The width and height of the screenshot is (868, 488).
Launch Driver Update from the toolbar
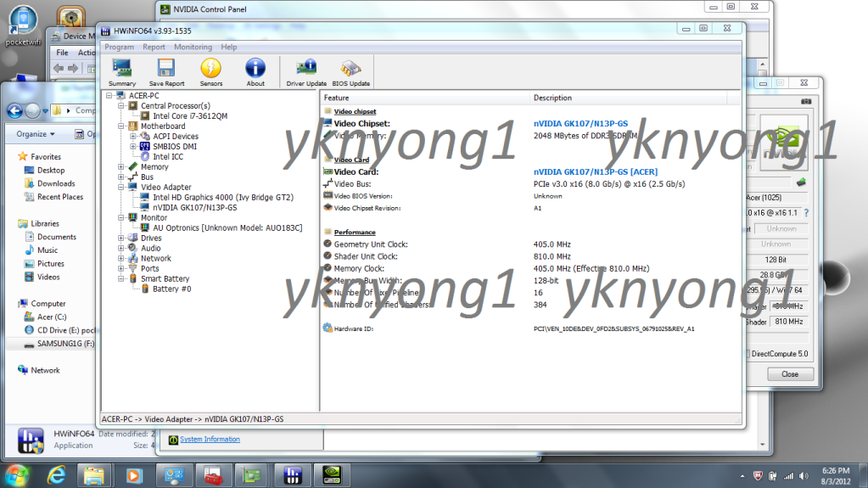(306, 72)
